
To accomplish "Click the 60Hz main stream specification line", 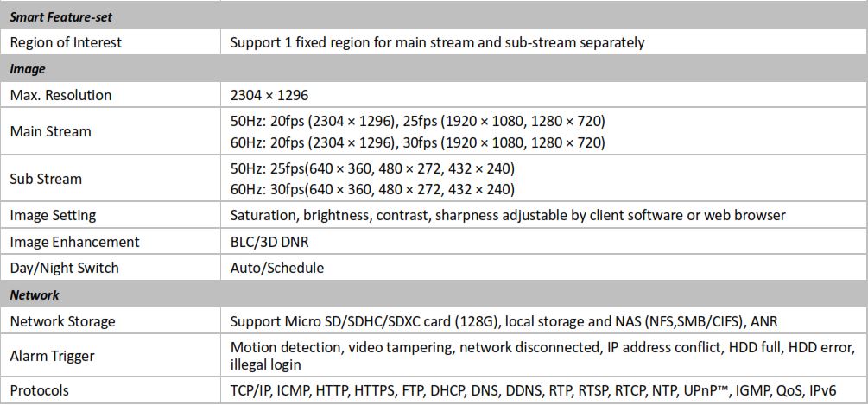I will (x=417, y=143).
